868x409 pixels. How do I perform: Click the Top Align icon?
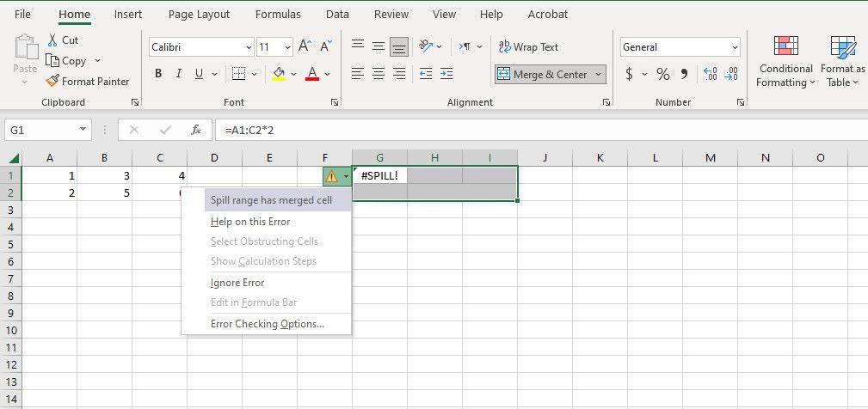tap(358, 46)
